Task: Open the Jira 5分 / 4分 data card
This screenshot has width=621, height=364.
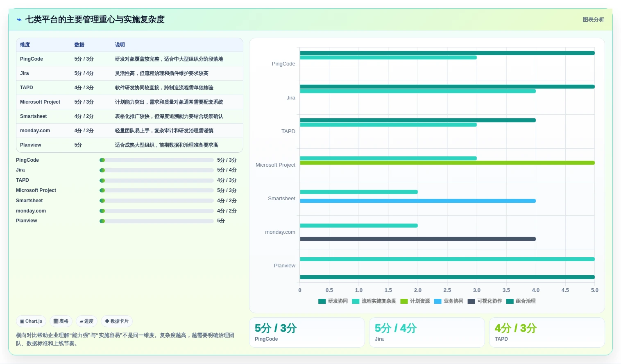Action: pyautogui.click(x=427, y=332)
